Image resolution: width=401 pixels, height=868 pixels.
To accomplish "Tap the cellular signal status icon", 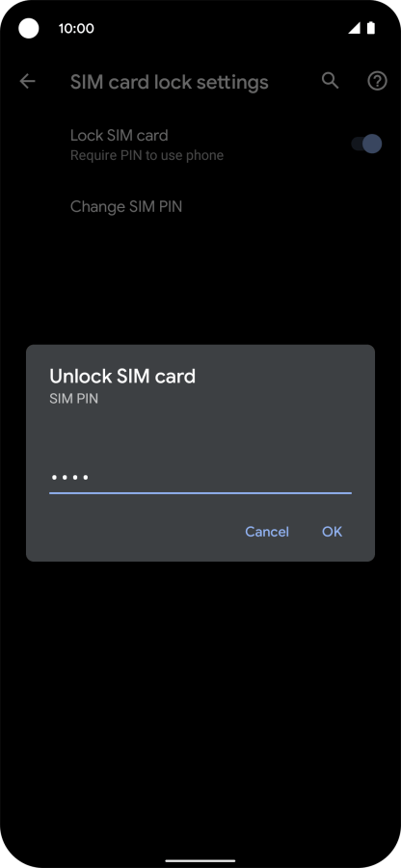I will [355, 28].
